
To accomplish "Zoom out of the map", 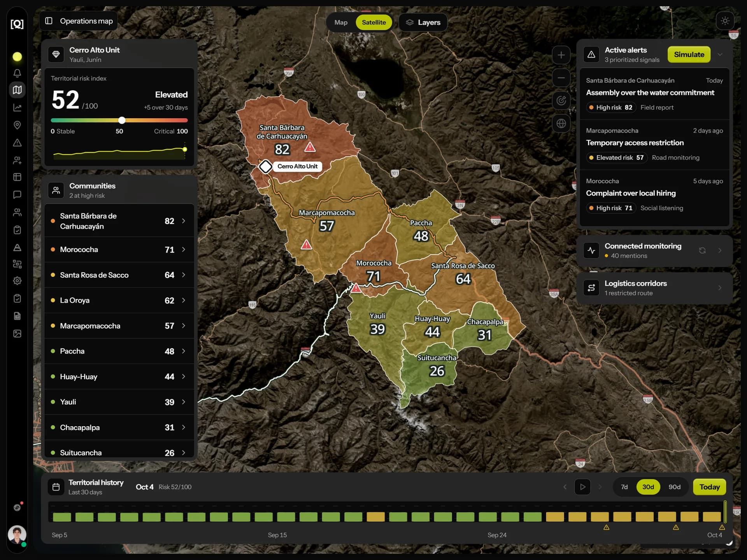I will [561, 78].
